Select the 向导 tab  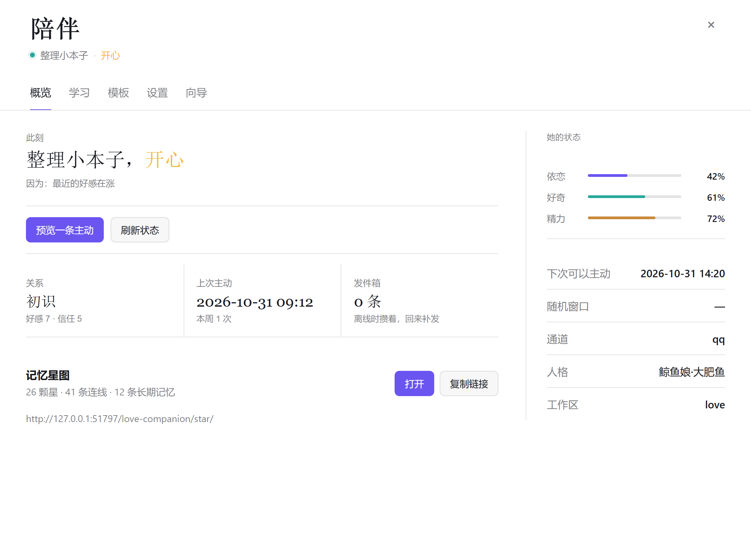pyautogui.click(x=196, y=93)
